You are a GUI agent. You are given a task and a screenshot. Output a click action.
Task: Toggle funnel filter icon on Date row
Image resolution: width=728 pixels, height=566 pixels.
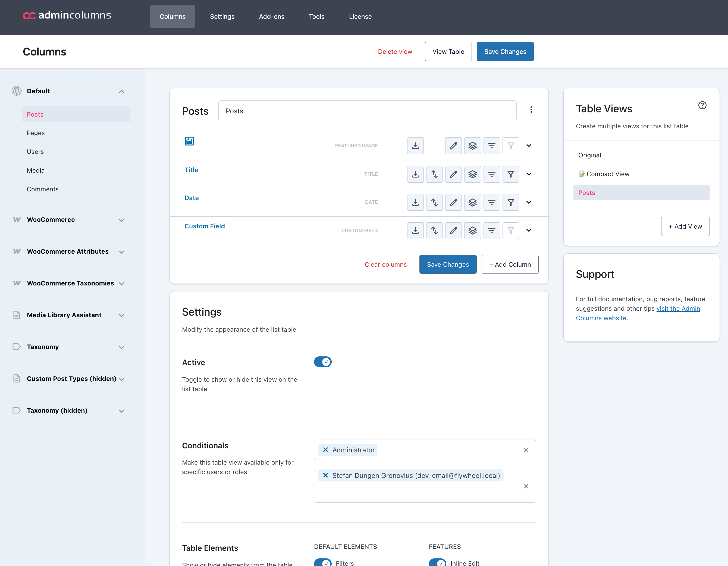click(510, 203)
